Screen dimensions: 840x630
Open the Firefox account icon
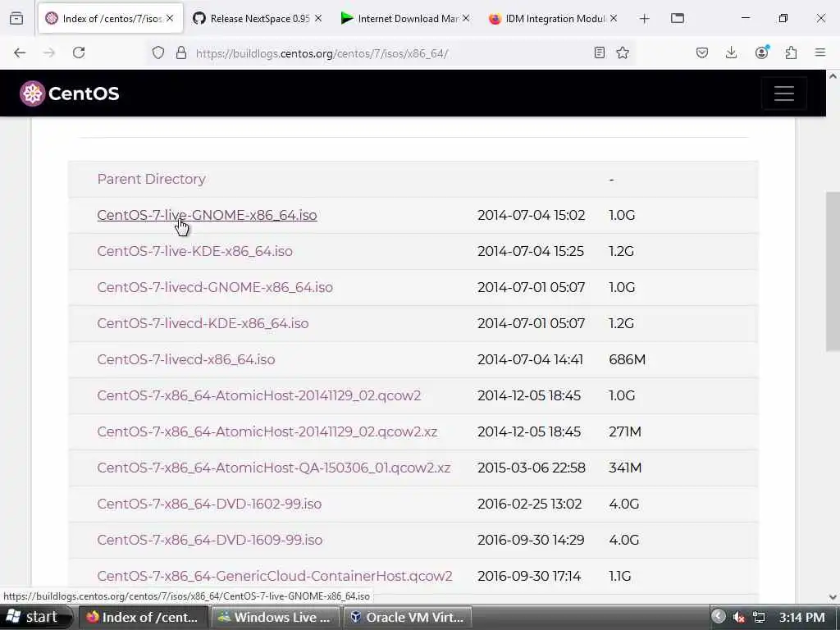pos(761,52)
